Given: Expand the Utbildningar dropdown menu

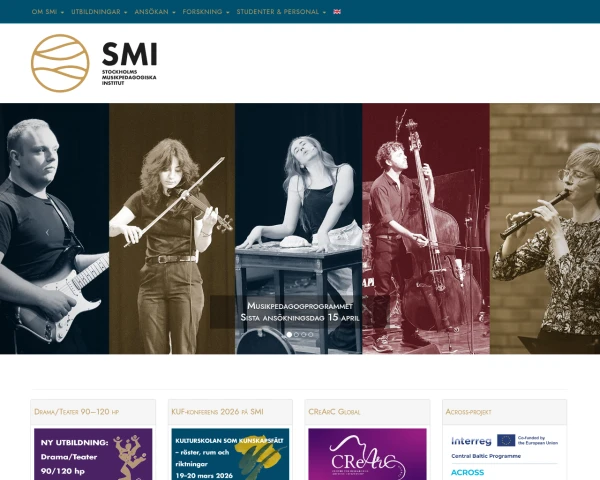Looking at the screenshot, I should click(99, 12).
